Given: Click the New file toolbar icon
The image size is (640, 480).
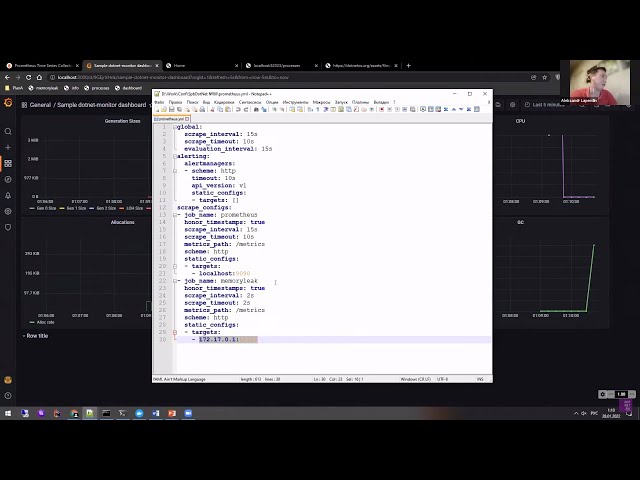Looking at the screenshot, I should click(x=157, y=109).
